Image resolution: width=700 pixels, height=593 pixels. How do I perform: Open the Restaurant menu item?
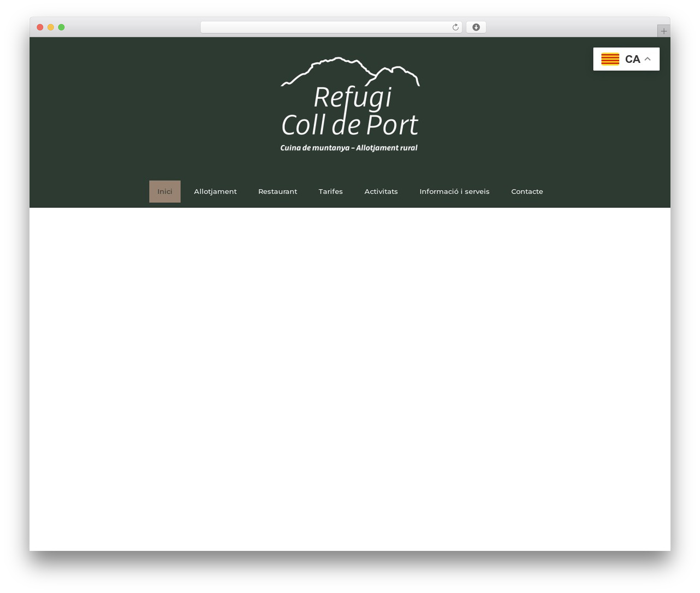(278, 191)
